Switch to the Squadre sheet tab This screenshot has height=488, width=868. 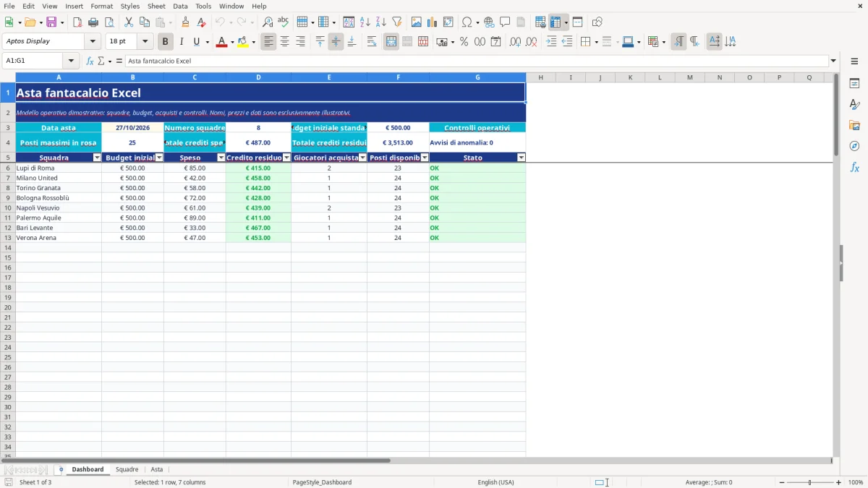coord(127,470)
